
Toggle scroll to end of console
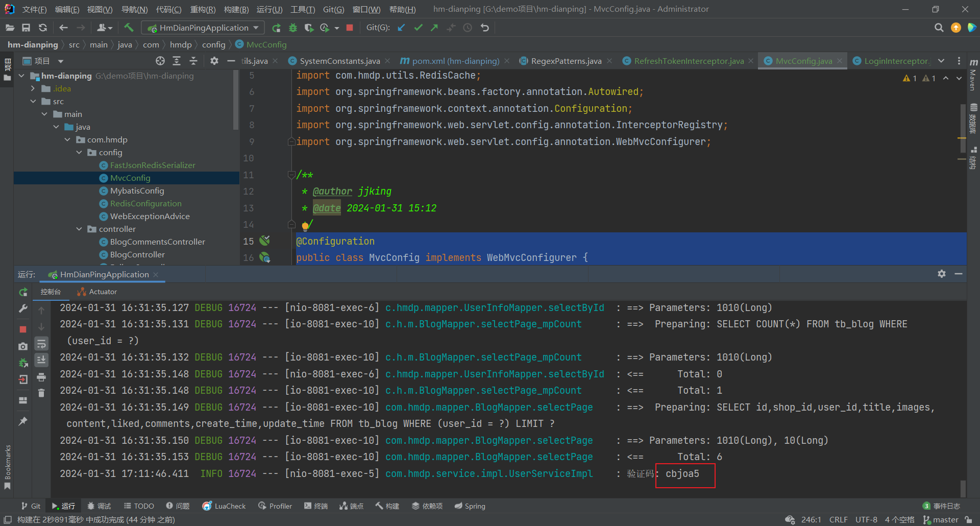41,360
